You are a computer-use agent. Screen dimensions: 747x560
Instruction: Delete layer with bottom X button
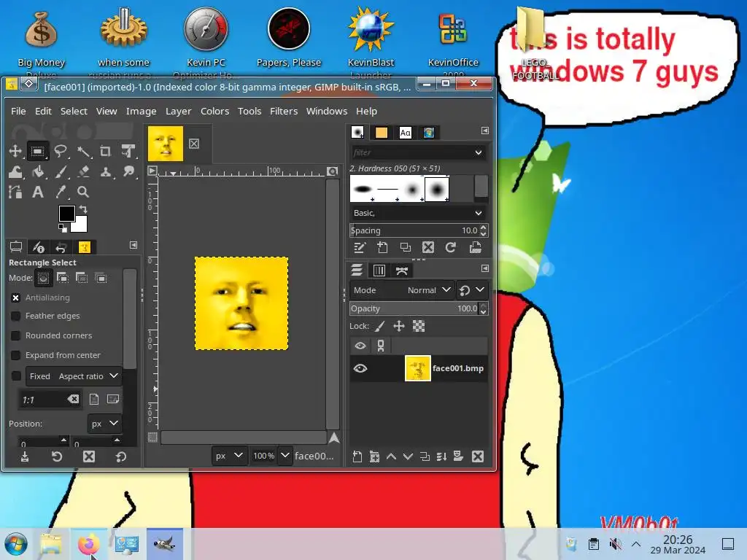(478, 456)
